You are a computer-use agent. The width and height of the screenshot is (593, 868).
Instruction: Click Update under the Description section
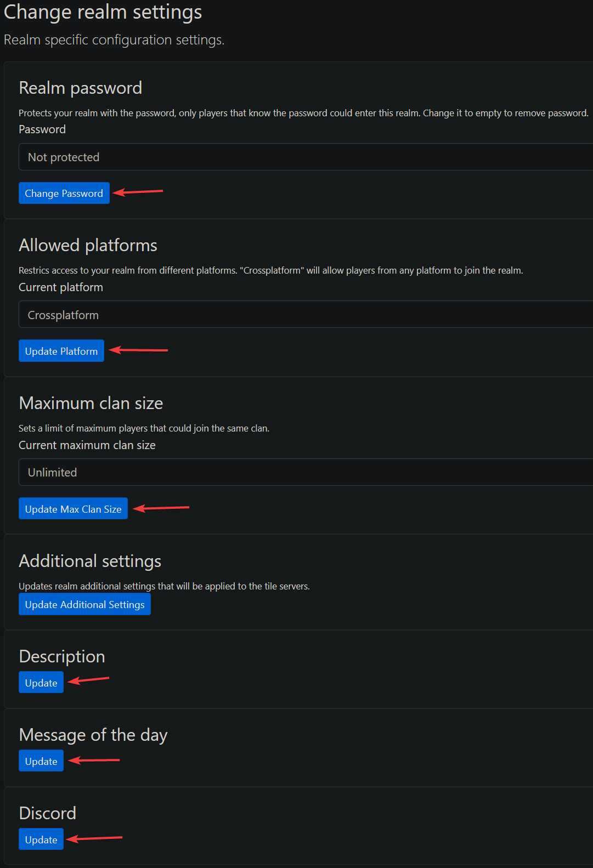(41, 683)
